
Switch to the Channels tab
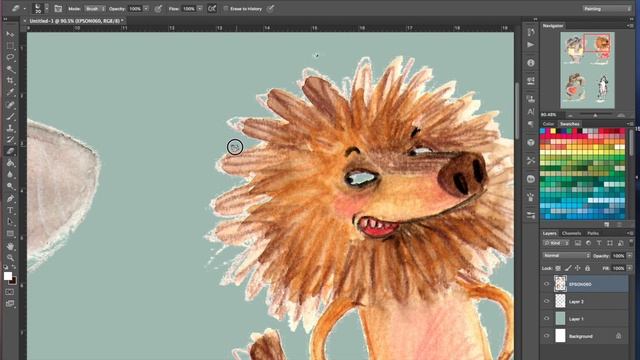(571, 233)
